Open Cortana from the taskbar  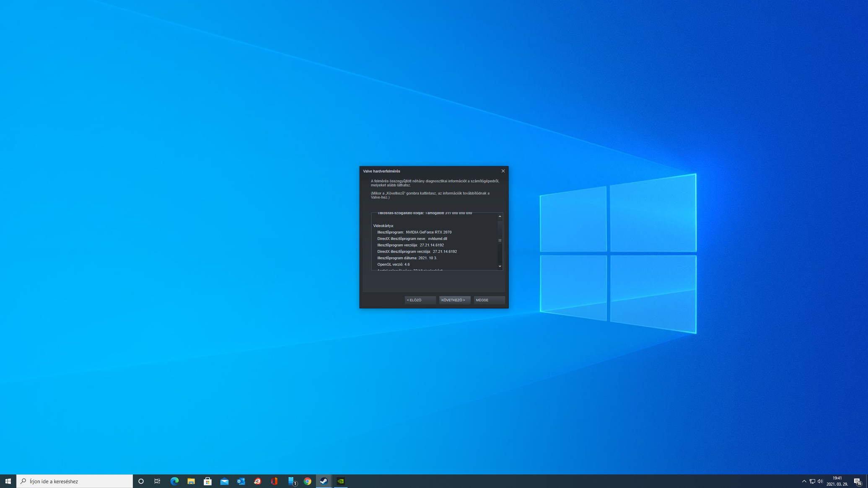coord(141,481)
